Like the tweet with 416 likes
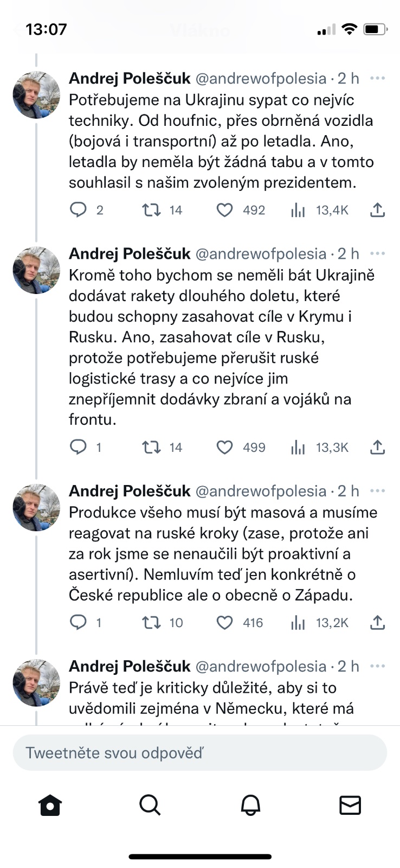Image resolution: width=400 pixels, height=868 pixels. [225, 622]
